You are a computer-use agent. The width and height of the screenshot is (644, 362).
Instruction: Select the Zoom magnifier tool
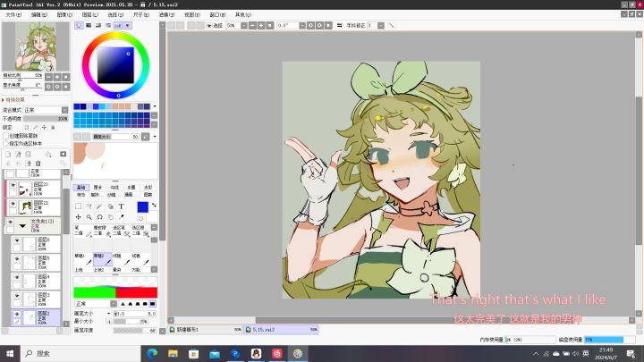[x=89, y=216]
